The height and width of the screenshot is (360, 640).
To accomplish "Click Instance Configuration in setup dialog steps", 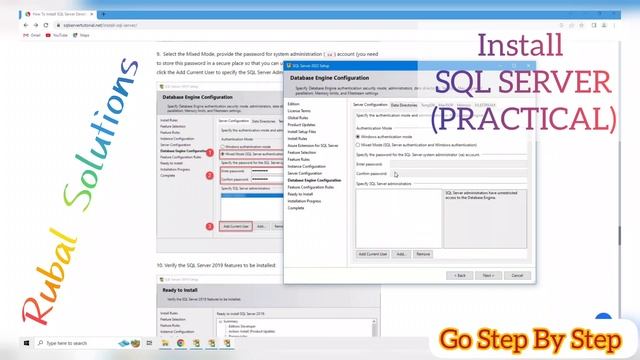I will click(x=307, y=167).
